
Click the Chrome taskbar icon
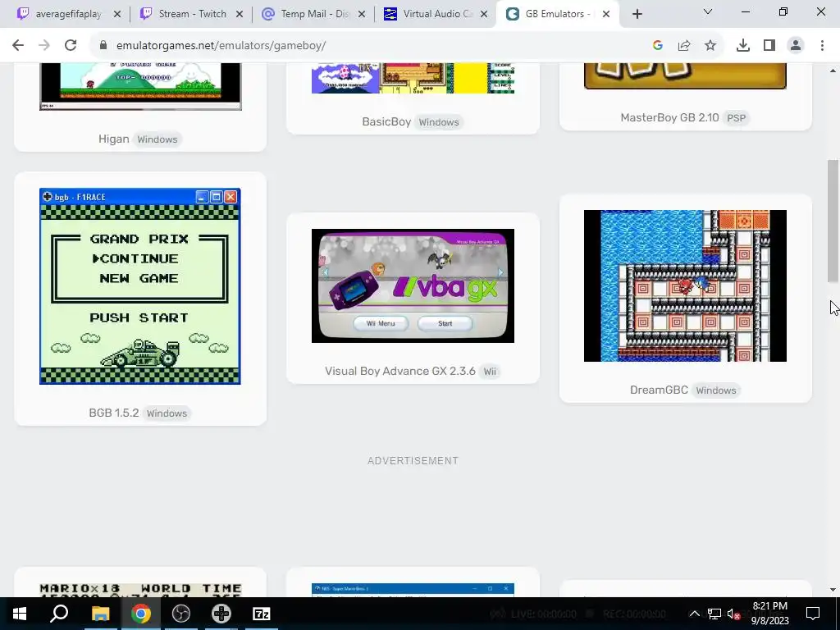tap(140, 614)
